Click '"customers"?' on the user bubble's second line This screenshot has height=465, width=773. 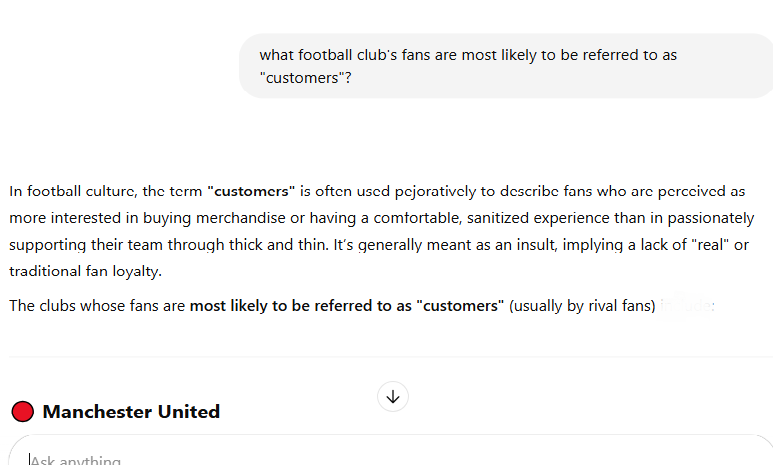305,78
